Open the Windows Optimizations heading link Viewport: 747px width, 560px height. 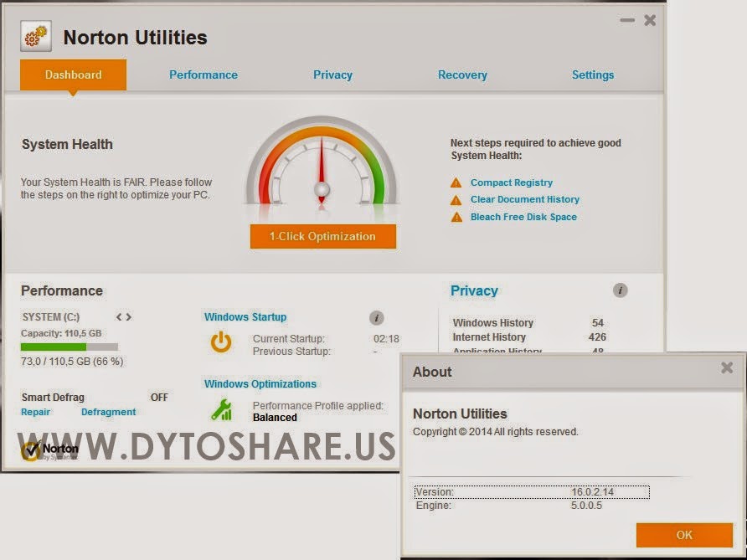click(260, 384)
